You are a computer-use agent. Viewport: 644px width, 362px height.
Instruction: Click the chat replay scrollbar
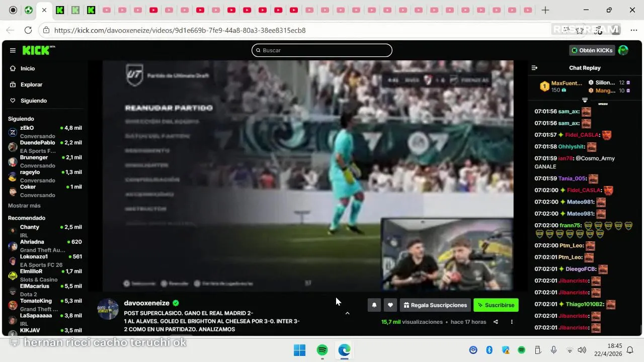(640, 329)
